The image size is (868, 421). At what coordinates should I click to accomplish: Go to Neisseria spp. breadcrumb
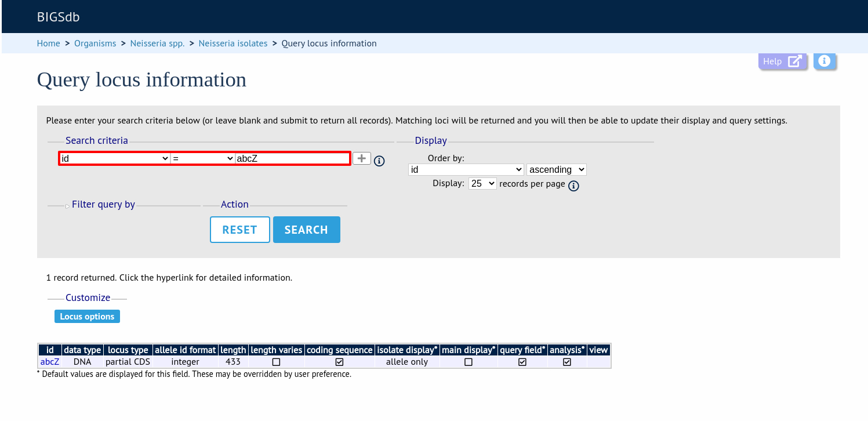[158, 43]
